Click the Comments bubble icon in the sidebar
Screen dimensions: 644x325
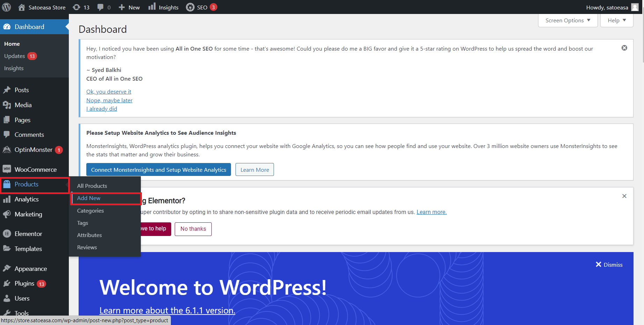7,134
